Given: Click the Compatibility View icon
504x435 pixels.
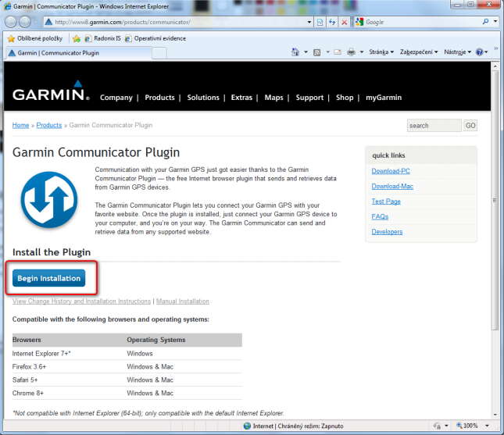Looking at the screenshot, I should (320, 22).
